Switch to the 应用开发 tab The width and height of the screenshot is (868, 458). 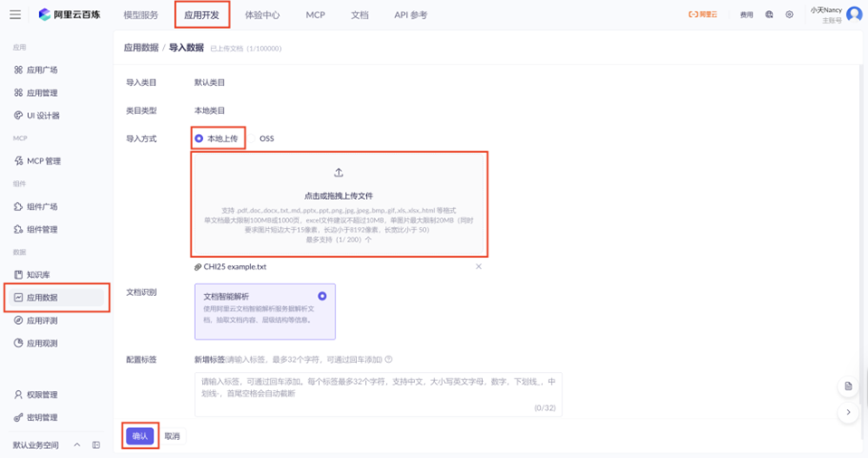pos(201,14)
